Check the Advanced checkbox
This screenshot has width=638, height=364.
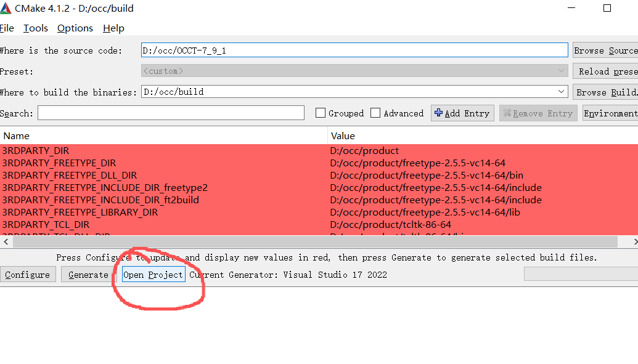tap(375, 113)
